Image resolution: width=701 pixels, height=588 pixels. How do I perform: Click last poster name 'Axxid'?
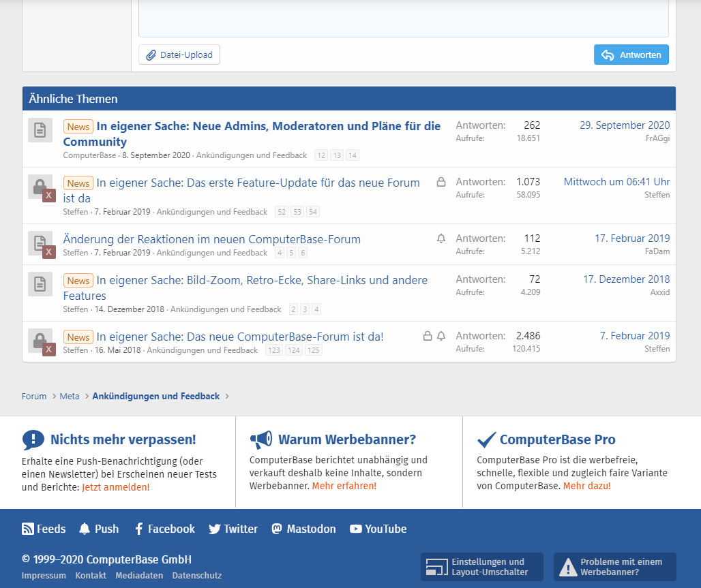[660, 292]
